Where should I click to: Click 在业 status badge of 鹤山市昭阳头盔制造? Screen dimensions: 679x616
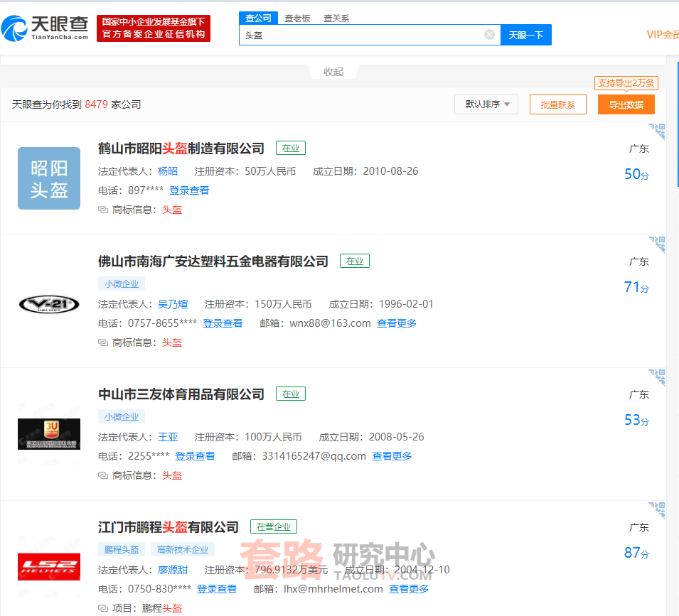(x=291, y=148)
